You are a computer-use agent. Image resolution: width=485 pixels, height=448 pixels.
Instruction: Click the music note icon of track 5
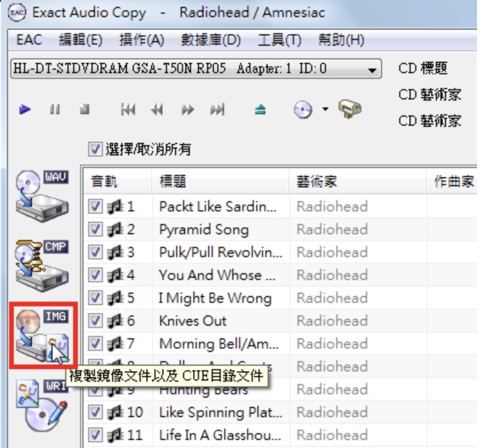[116, 298]
